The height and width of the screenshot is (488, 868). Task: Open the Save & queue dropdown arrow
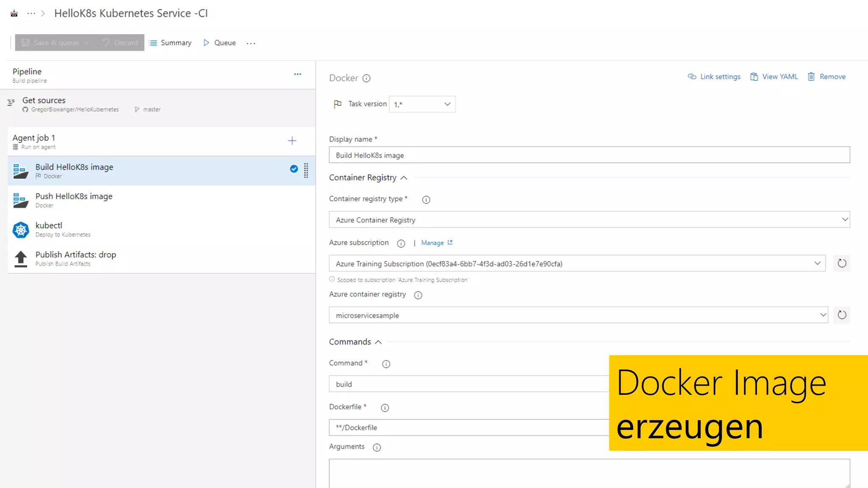(86, 43)
